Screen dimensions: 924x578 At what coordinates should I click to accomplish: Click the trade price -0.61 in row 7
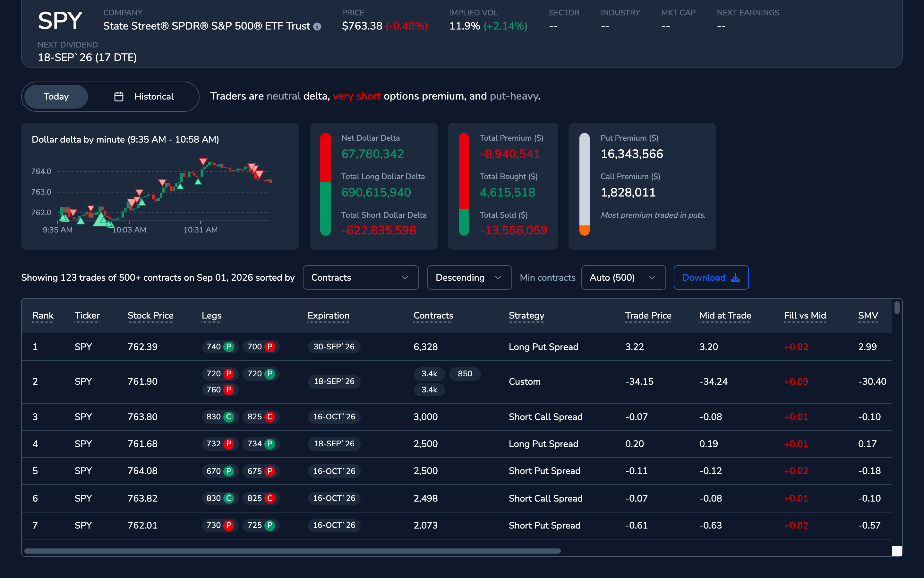click(x=636, y=525)
